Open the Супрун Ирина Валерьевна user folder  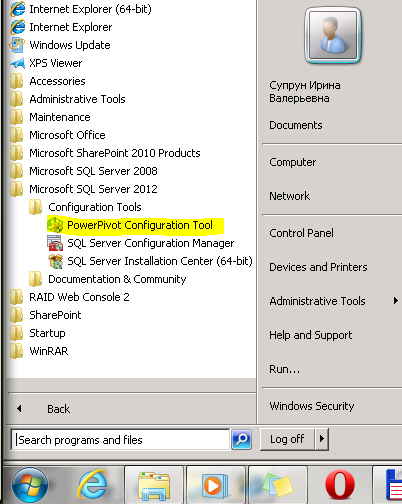click(305, 92)
